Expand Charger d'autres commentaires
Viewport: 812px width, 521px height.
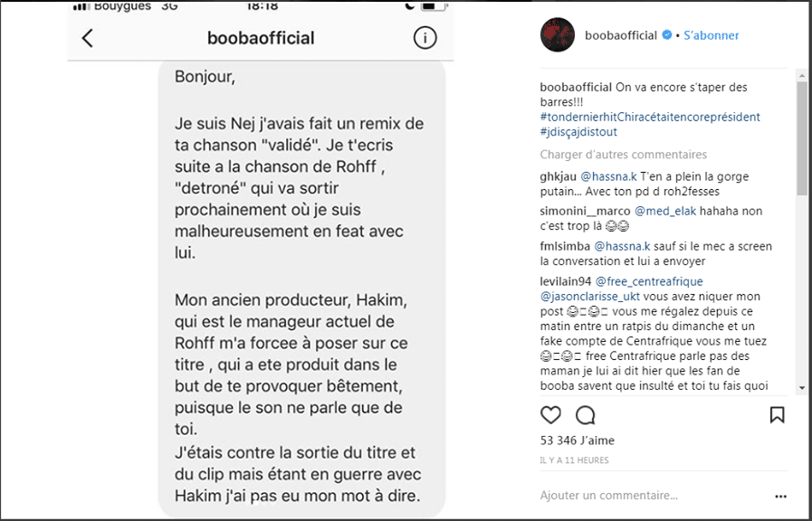(624, 155)
